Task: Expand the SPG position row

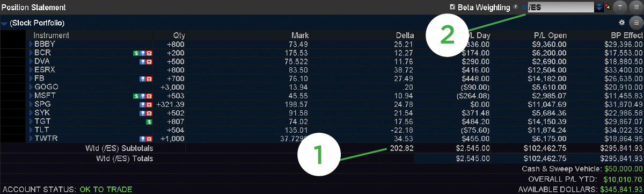Action: [31, 104]
